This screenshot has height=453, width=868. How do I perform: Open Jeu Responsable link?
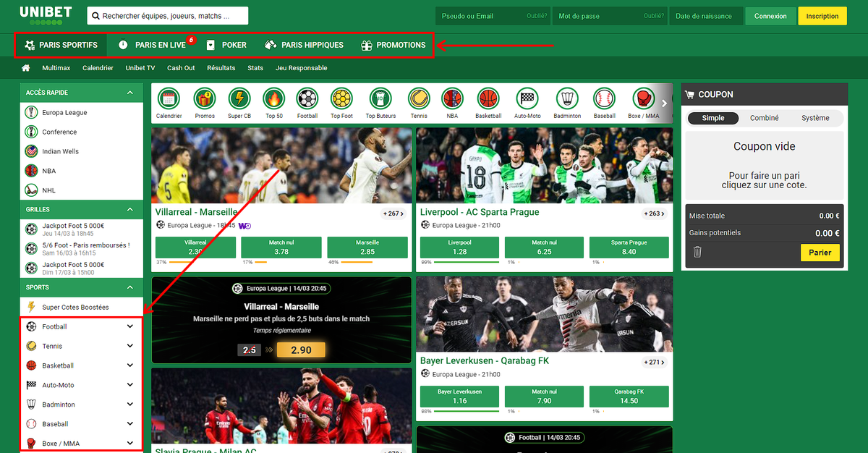[x=302, y=68]
